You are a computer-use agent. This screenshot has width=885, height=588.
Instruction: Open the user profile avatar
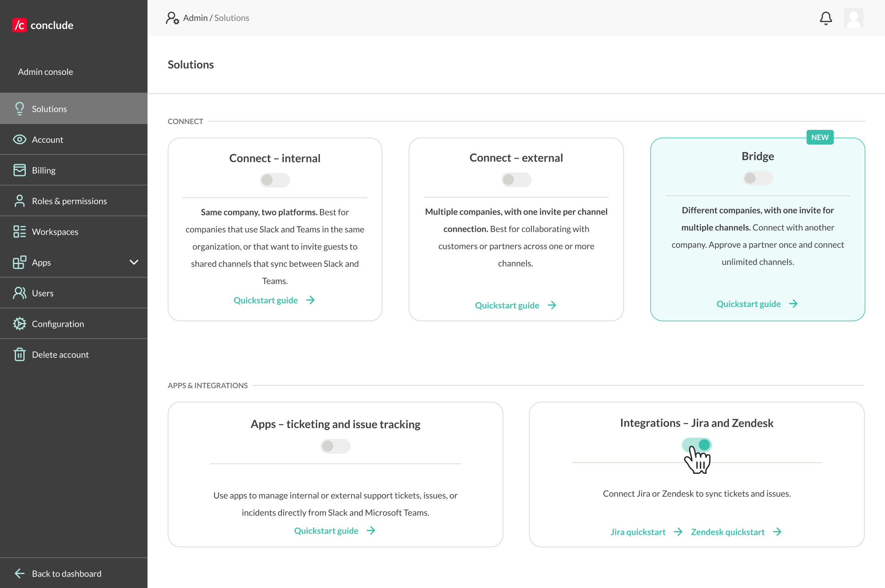pyautogui.click(x=853, y=18)
